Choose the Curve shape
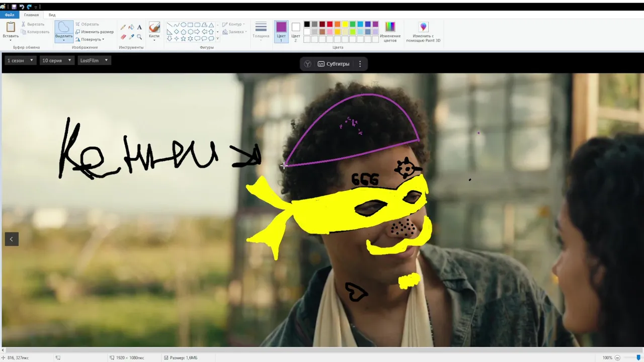The image size is (644, 362). point(177,25)
